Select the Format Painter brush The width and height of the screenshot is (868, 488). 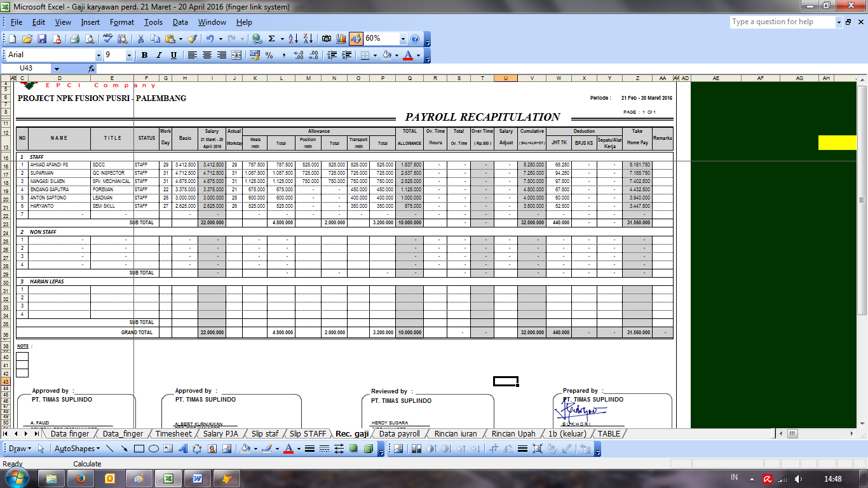(192, 39)
